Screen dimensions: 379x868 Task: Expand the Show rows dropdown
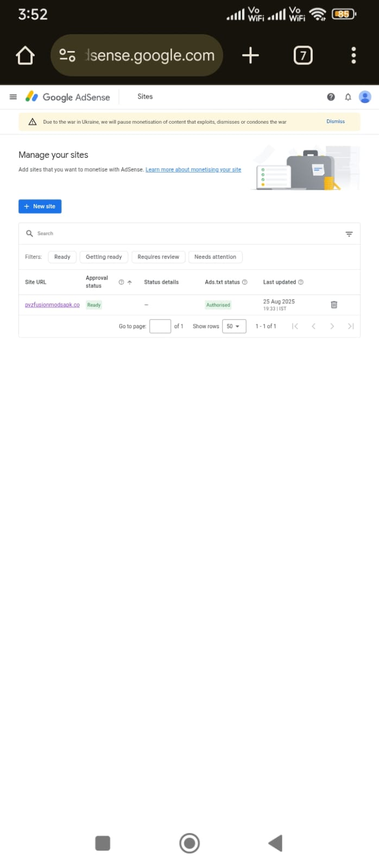point(233,326)
